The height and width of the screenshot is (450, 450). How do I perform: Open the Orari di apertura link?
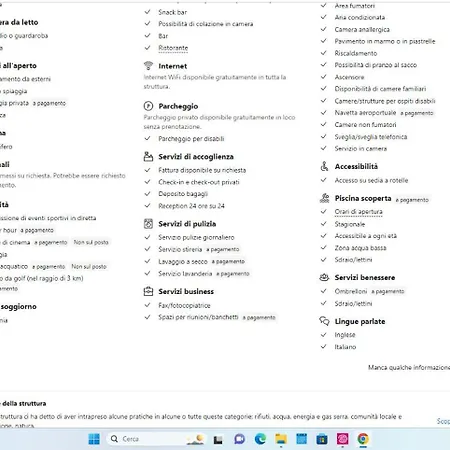[x=358, y=212]
